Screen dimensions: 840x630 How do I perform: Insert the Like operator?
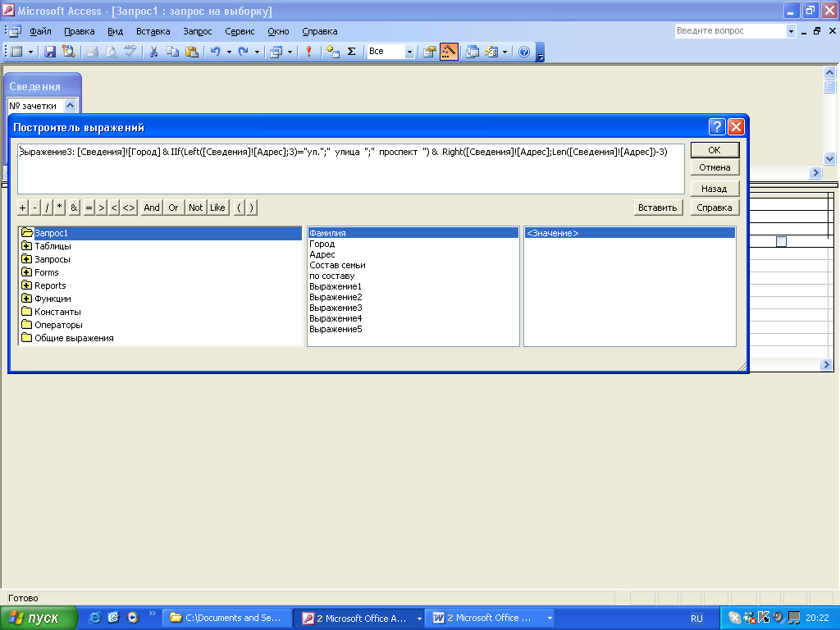tap(217, 208)
